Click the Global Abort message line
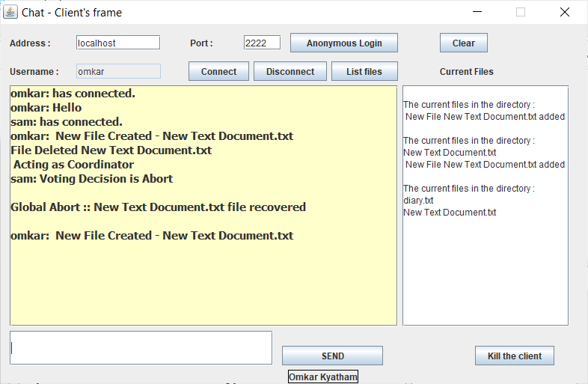Image resolution: width=588 pixels, height=384 pixels. (159, 207)
